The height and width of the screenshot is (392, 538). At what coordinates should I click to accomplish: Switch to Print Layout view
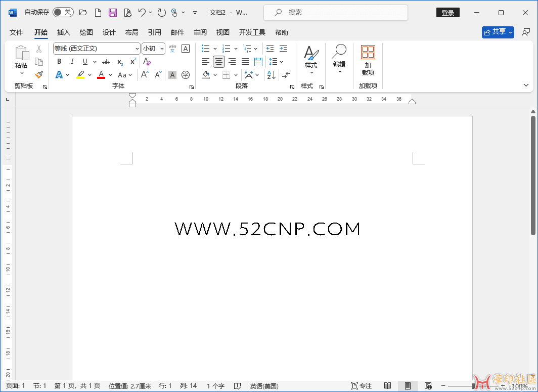[x=408, y=386]
